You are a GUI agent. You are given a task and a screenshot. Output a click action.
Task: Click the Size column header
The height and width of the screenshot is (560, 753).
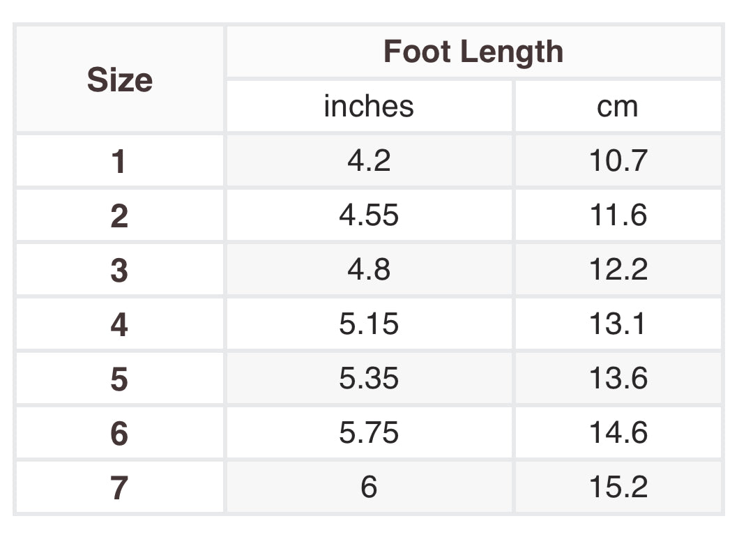click(x=120, y=80)
